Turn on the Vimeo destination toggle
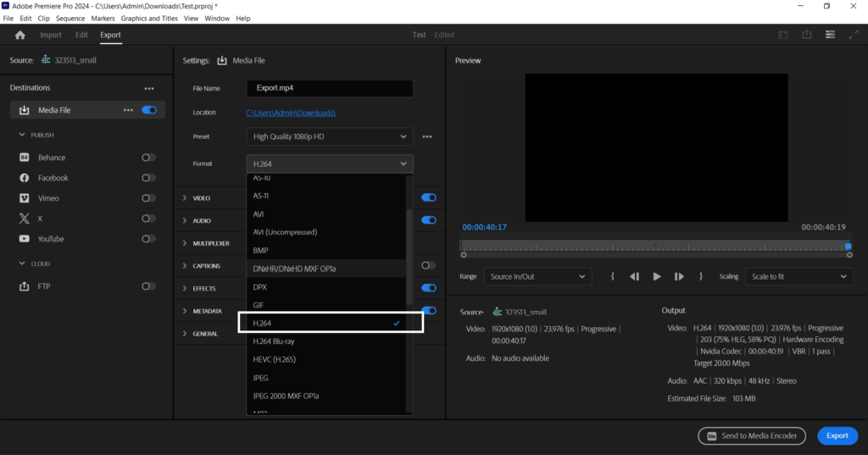Image resolution: width=868 pixels, height=455 pixels. pos(148,198)
